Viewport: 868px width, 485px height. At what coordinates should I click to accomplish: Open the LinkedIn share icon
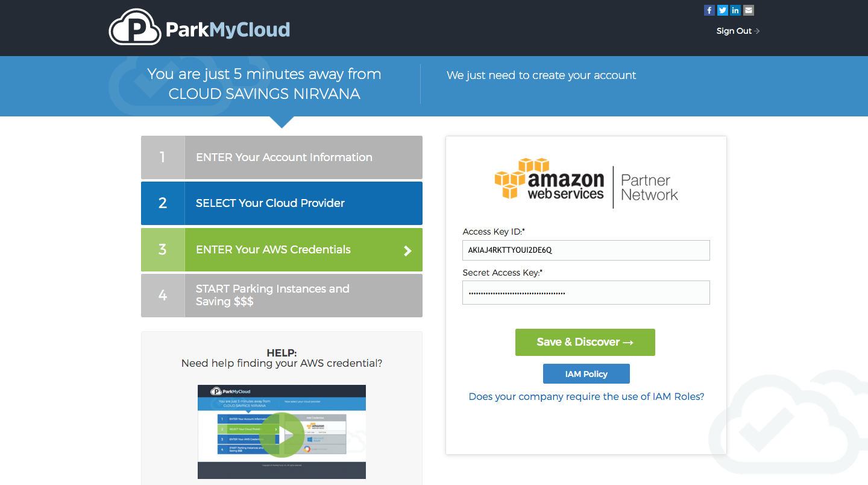tap(735, 10)
